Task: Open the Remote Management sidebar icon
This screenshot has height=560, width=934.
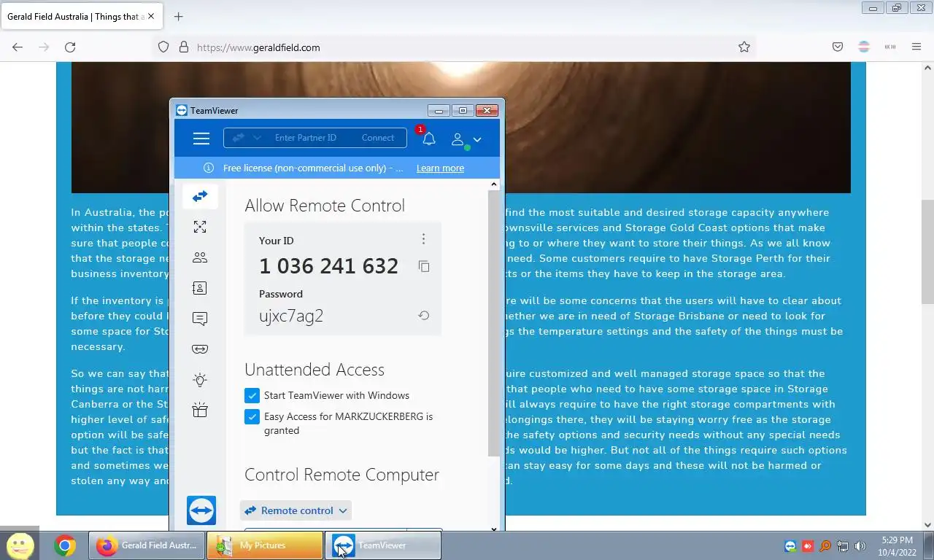Action: [200, 227]
